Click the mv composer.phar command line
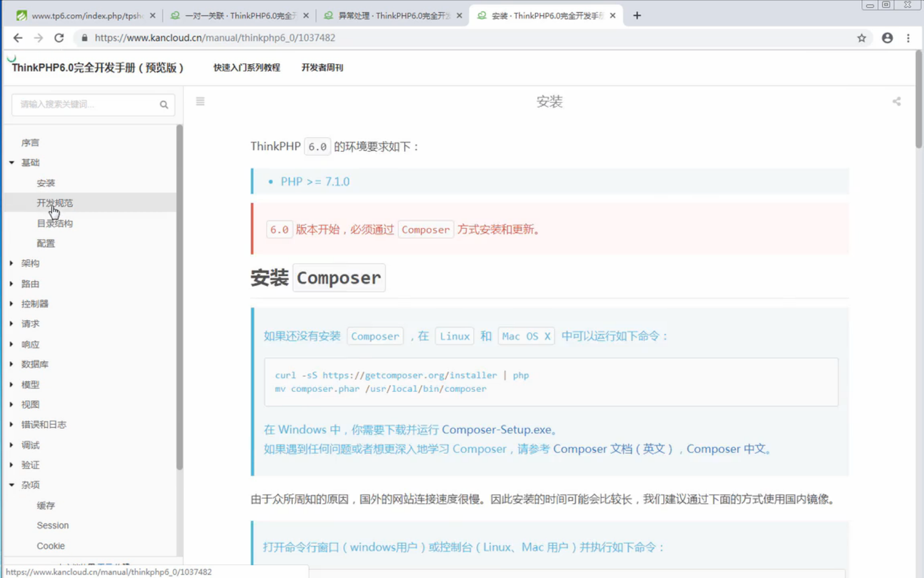 click(381, 389)
